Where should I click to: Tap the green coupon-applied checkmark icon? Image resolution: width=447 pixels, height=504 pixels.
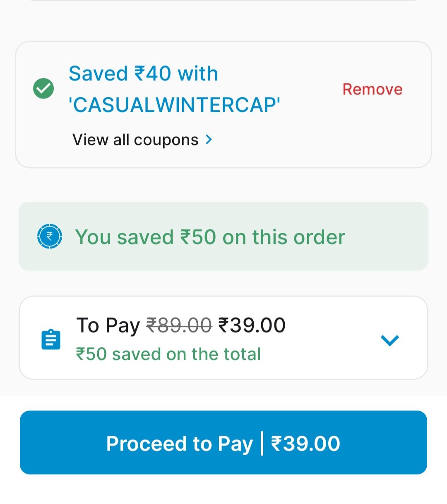pyautogui.click(x=43, y=89)
